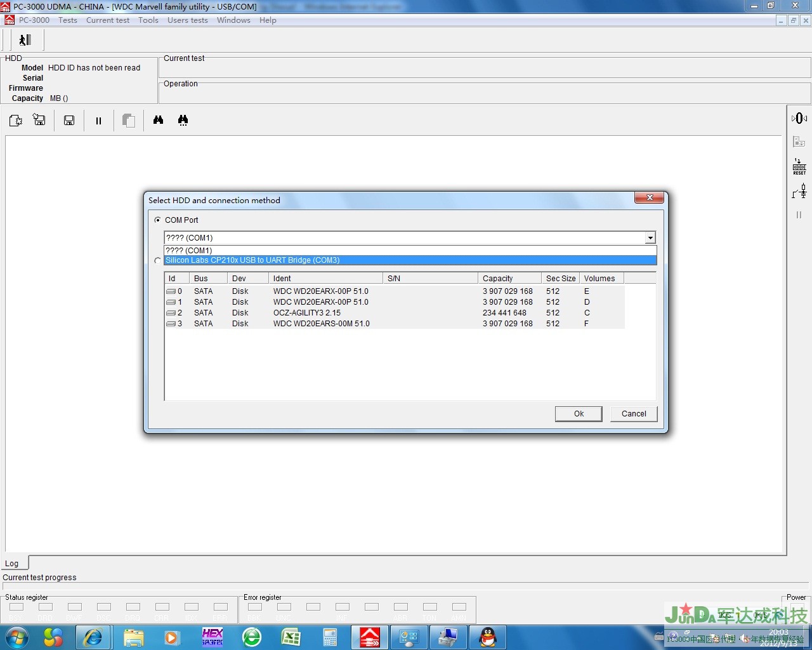Choose Silicon Labs CP210x USB to UART Bridge (COM3)

click(x=410, y=260)
